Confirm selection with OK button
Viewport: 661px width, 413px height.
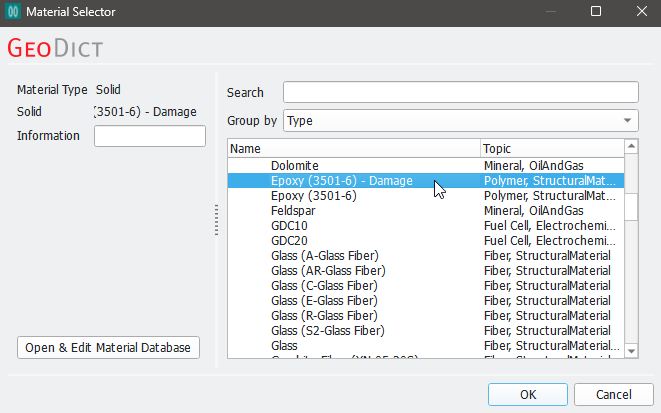point(528,394)
